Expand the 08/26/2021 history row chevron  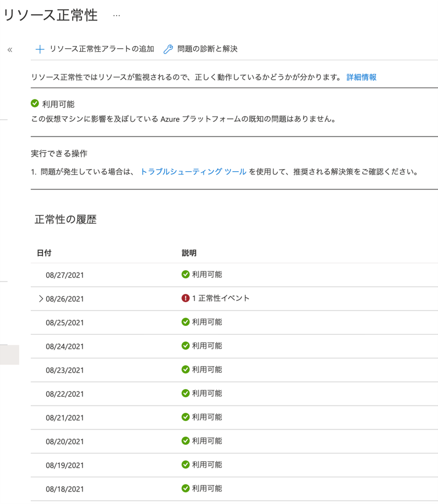coord(41,299)
